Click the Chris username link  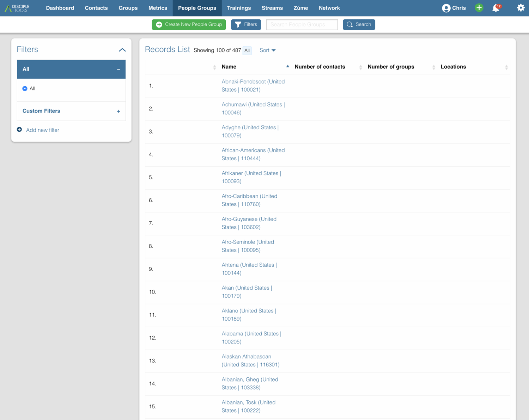click(x=459, y=8)
